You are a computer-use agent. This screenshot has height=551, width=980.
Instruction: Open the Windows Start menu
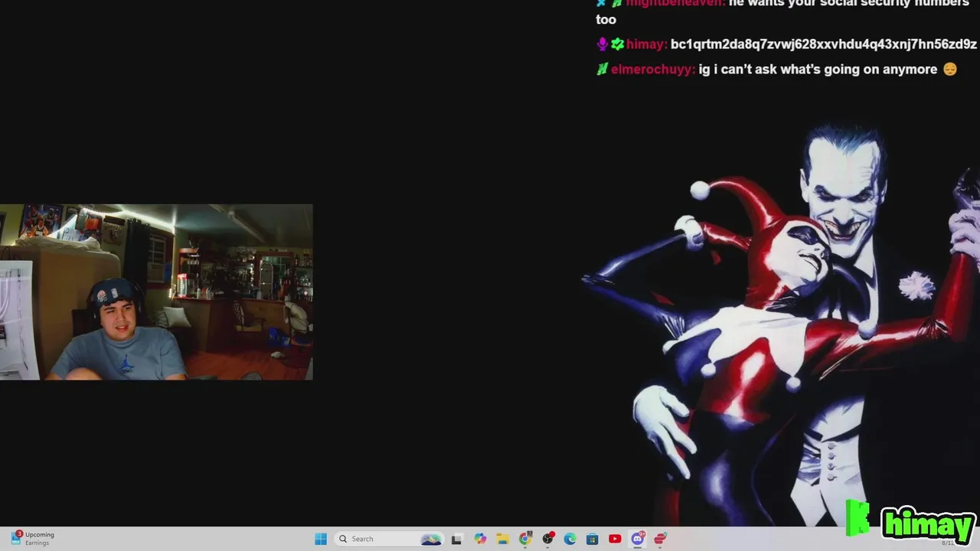click(321, 539)
